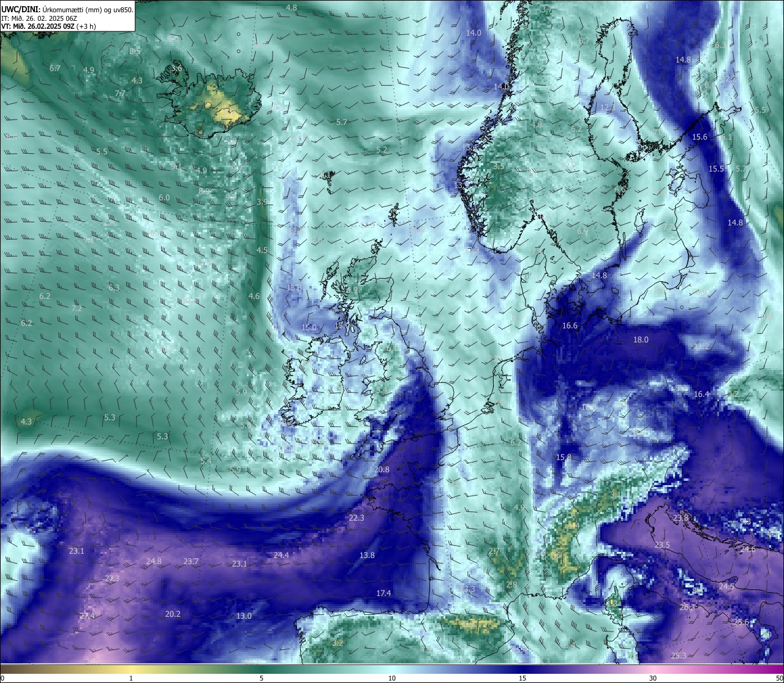Click the 23.5 value label

coord(662,545)
